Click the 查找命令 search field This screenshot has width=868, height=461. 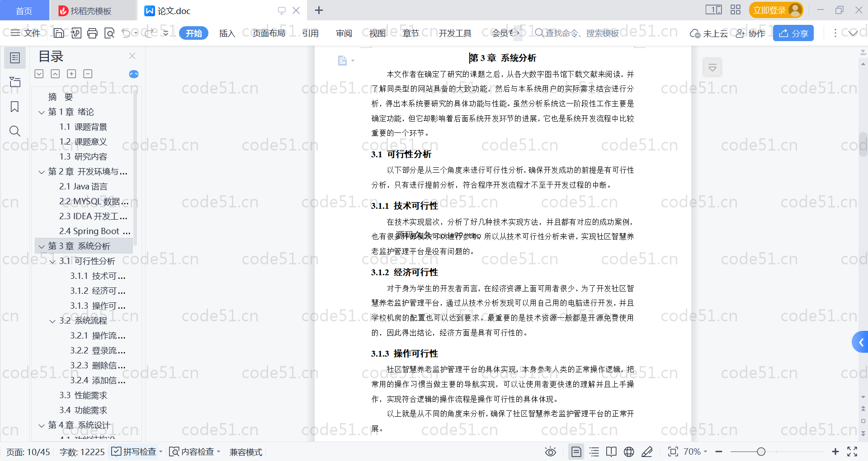[577, 33]
